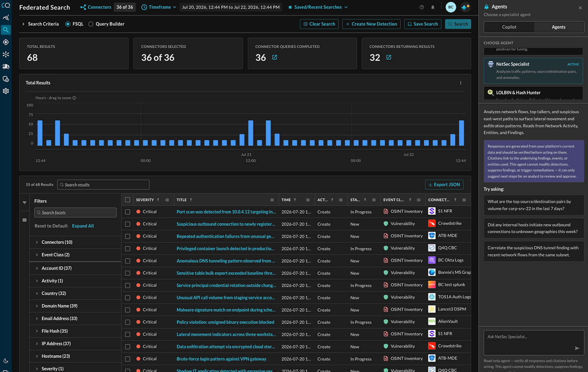Check the Suspicious outbound connection row checkbox

[x=128, y=224]
